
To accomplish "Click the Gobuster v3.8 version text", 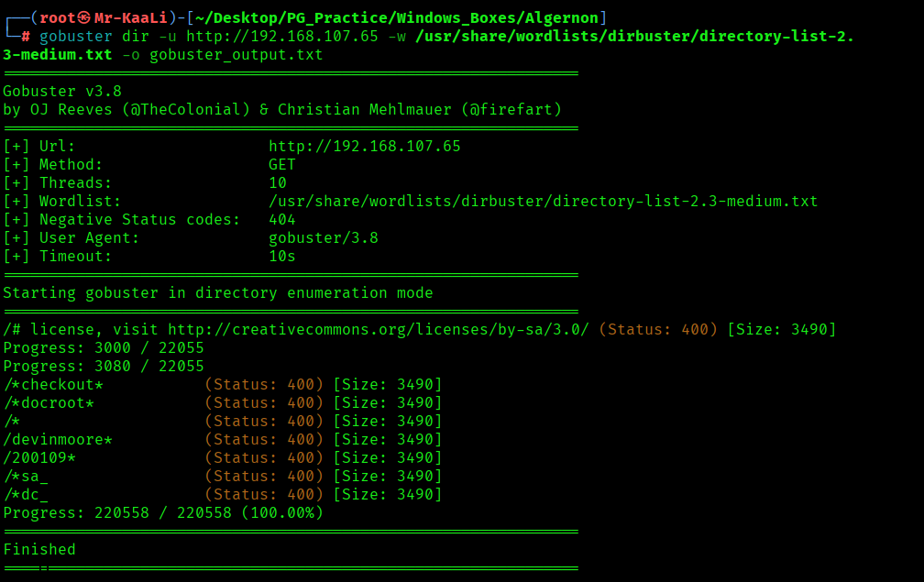I will (x=62, y=92).
